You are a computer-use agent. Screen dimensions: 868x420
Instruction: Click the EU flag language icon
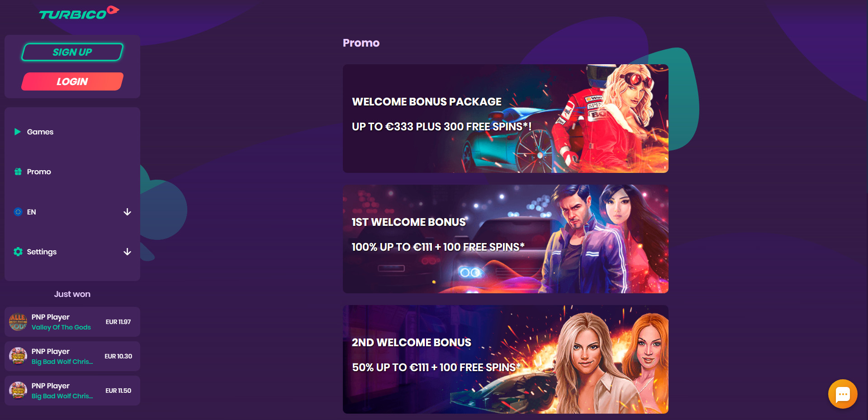[x=18, y=212]
